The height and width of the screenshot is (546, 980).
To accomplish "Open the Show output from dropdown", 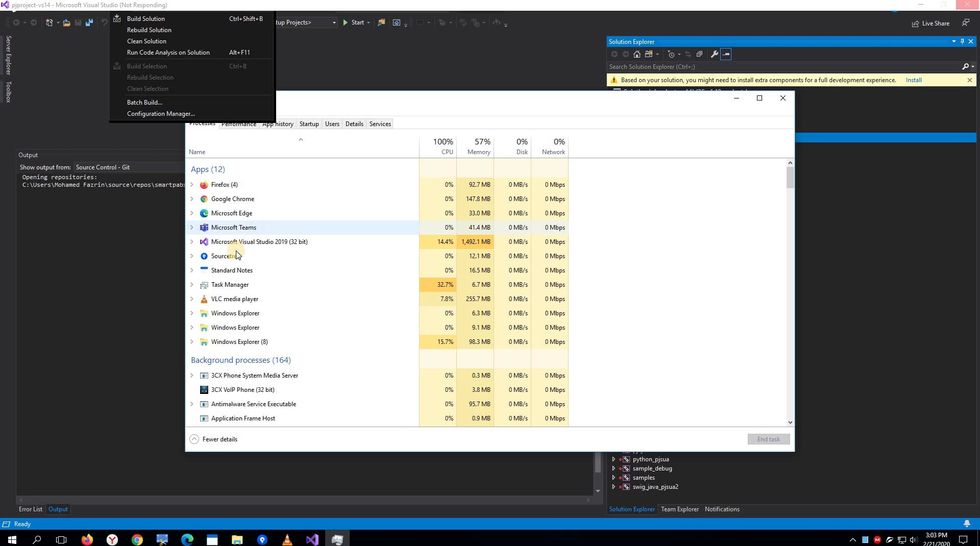I will [x=128, y=167].
